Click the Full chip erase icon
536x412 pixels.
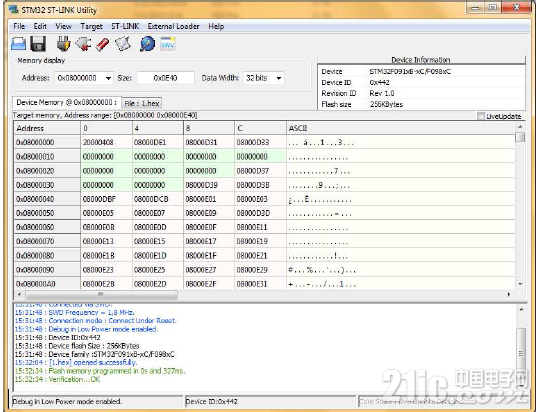point(103,44)
